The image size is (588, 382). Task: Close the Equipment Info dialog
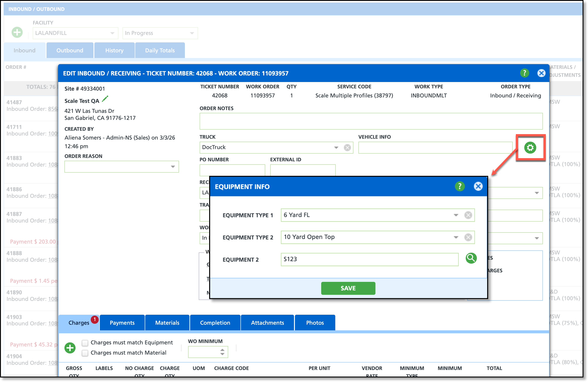coord(478,186)
